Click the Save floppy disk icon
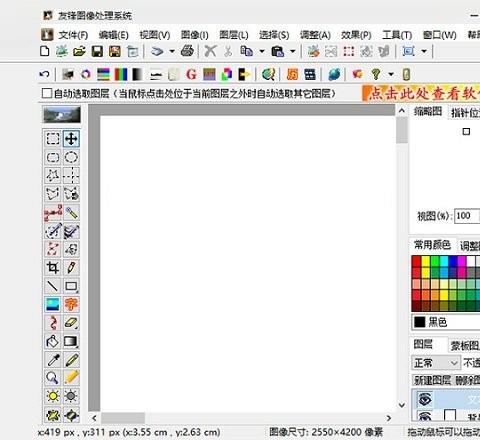Screen dimensions: 480x440 coord(97,51)
